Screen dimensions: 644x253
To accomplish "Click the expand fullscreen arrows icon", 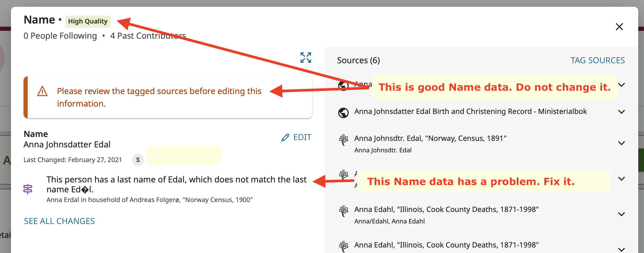I will pyautogui.click(x=306, y=57).
